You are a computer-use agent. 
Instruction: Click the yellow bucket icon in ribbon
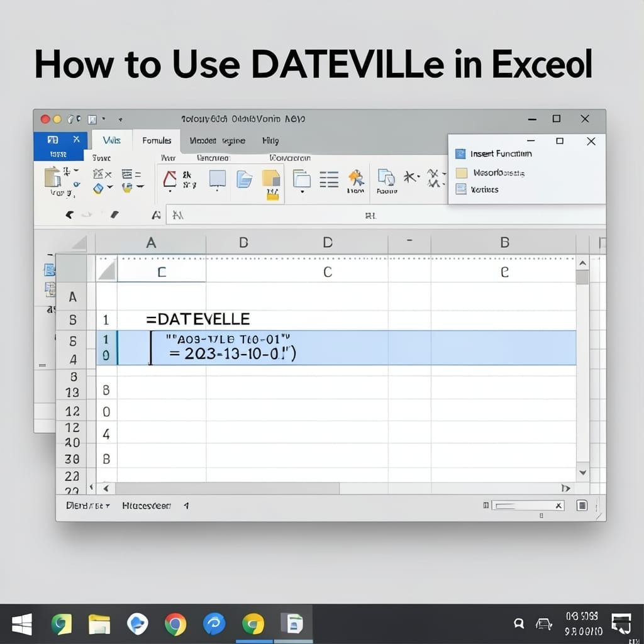tap(127, 187)
